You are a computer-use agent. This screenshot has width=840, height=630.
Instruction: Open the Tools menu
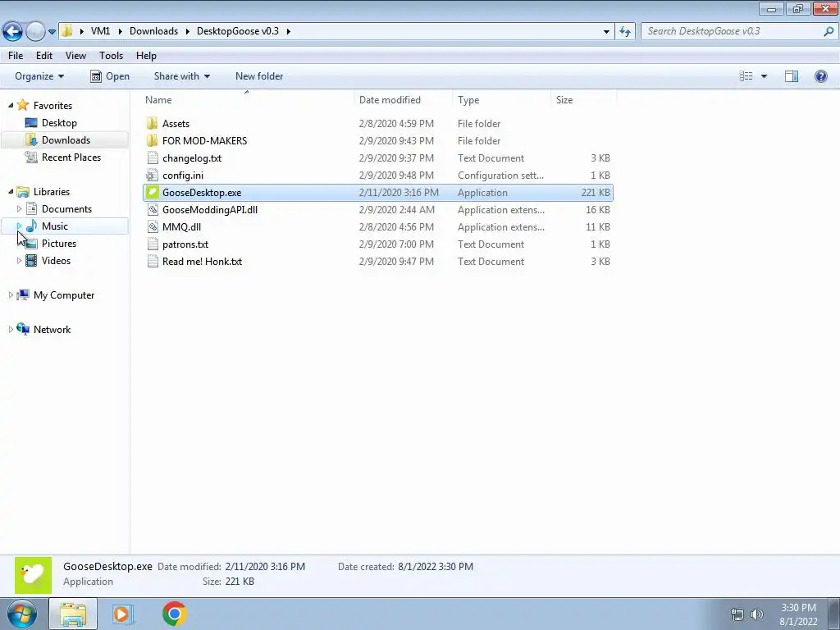111,56
